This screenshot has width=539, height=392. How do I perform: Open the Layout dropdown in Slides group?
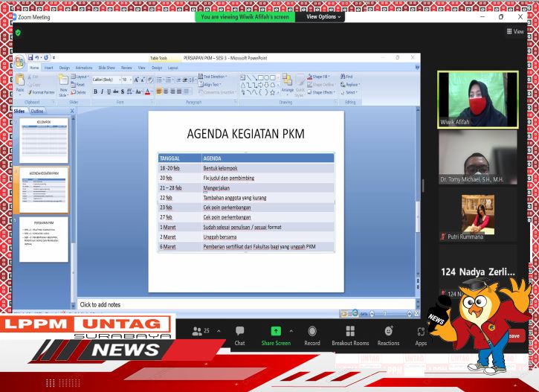coord(80,77)
